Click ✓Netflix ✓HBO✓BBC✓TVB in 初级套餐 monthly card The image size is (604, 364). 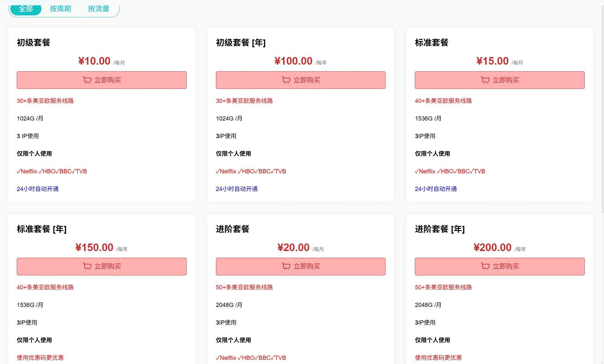point(52,171)
